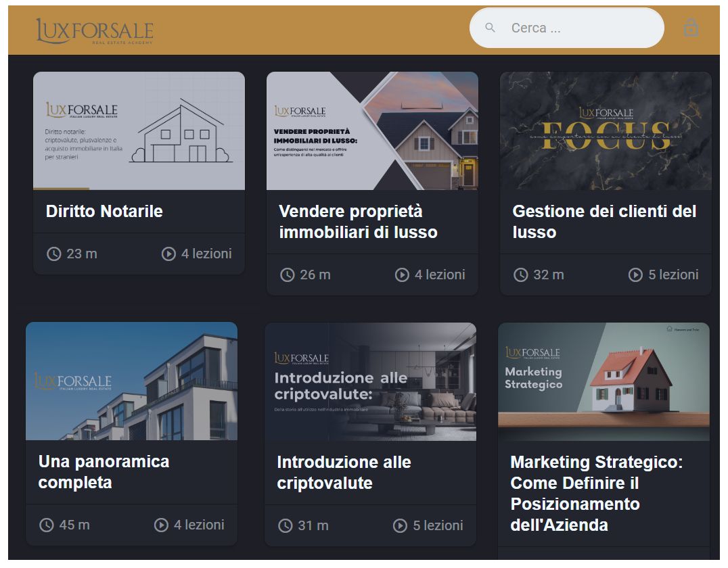Image resolution: width=728 pixels, height=568 pixels.
Task: Click clock icon beside 45 m duration
Action: tap(47, 525)
